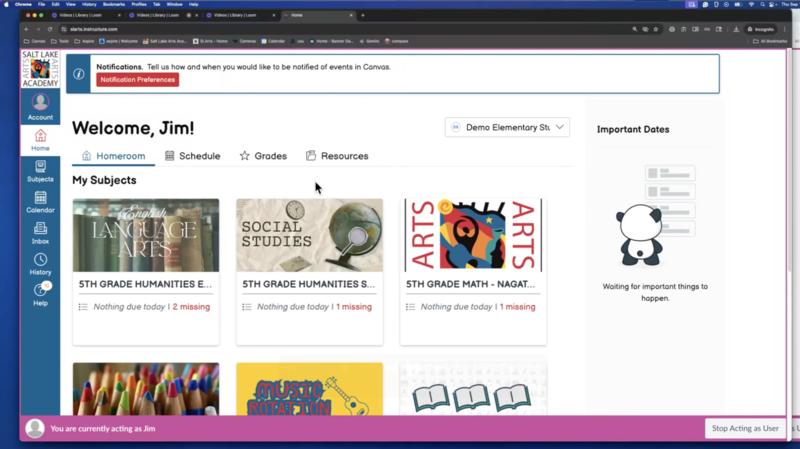Screen dimensions: 800x449
Task: Open the Apple menu
Action: pos(6,4)
